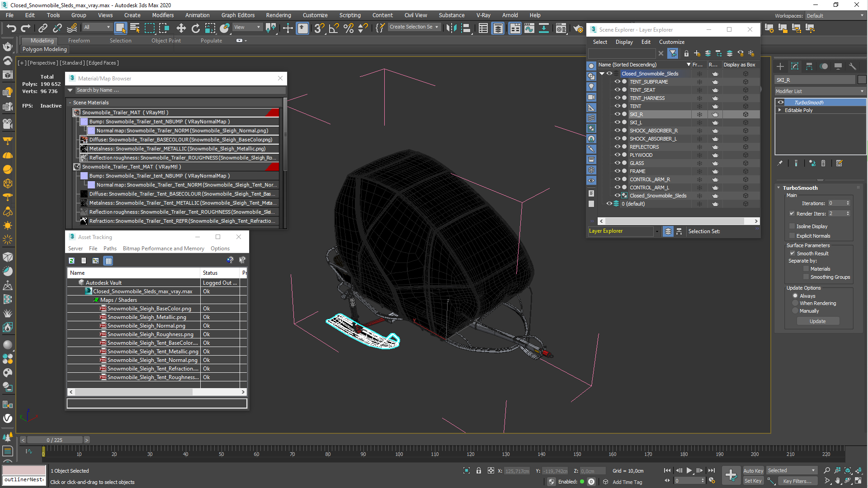Click the Selection Lock Toggle padlock icon
Image resolution: width=868 pixels, height=488 pixels.
pos(479,470)
